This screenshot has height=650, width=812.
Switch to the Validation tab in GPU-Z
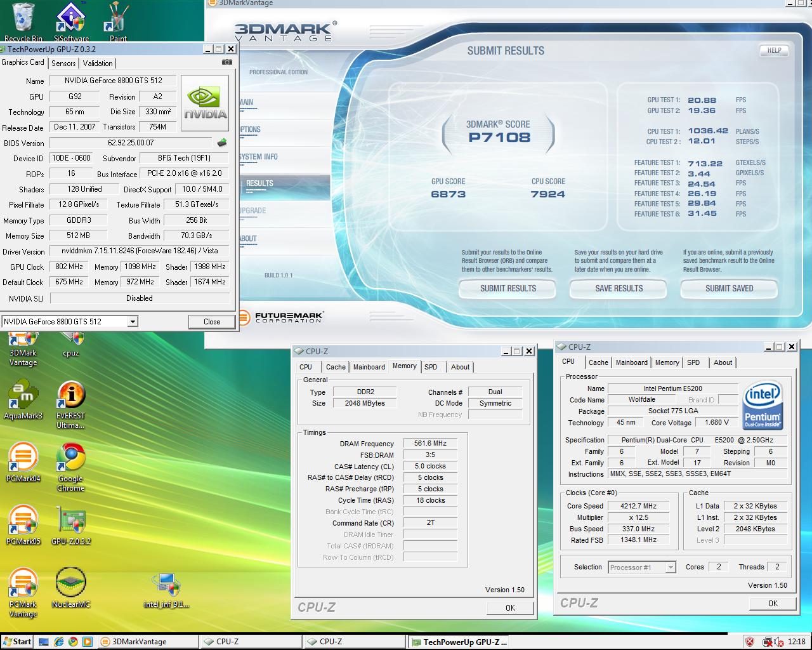coord(98,63)
